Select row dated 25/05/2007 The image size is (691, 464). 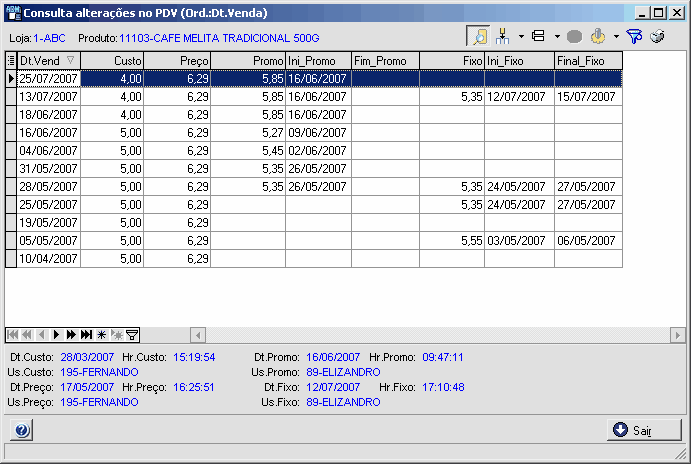pyautogui.click(x=314, y=205)
